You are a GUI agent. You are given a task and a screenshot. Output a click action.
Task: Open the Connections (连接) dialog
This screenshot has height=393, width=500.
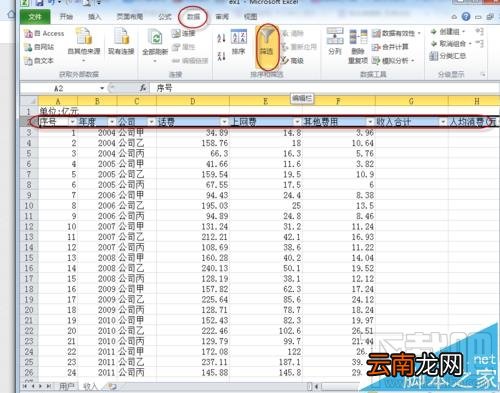(183, 33)
